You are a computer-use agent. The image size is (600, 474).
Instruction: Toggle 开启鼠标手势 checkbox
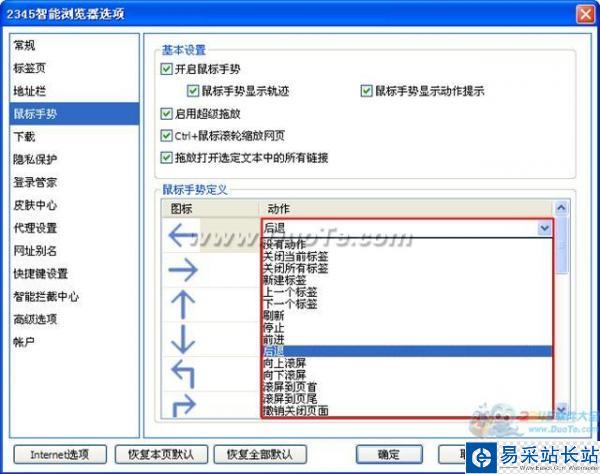pos(166,69)
